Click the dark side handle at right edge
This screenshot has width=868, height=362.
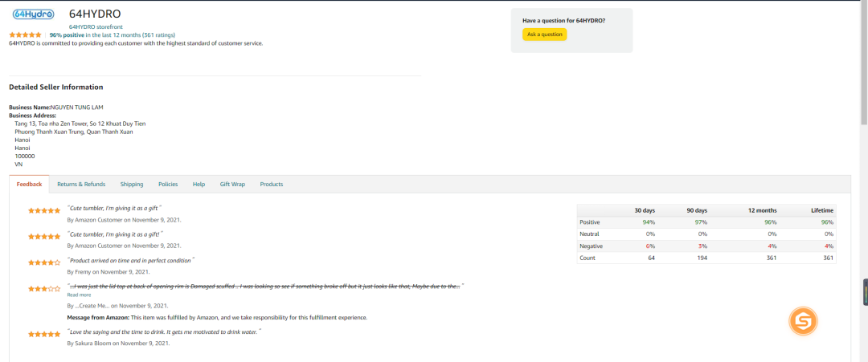866,292
